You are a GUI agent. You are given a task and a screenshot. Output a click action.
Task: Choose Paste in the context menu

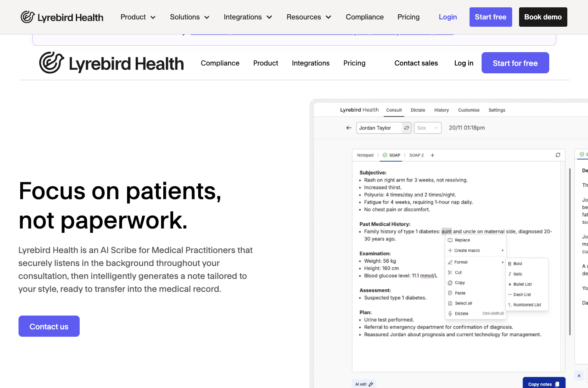(x=457, y=293)
